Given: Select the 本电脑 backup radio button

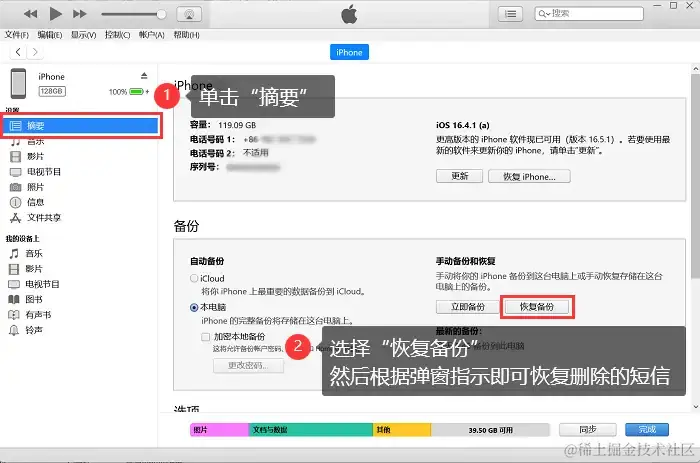Looking at the screenshot, I should 194,307.
